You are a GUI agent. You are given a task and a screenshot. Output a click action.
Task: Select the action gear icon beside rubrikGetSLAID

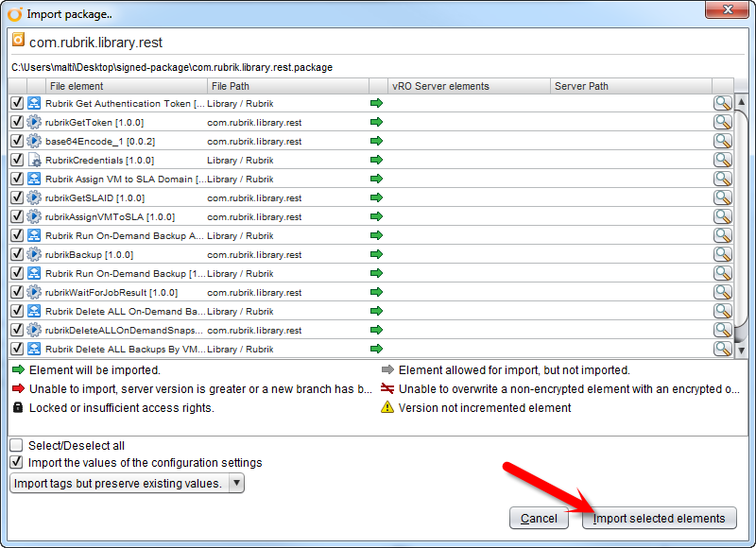pyautogui.click(x=34, y=197)
